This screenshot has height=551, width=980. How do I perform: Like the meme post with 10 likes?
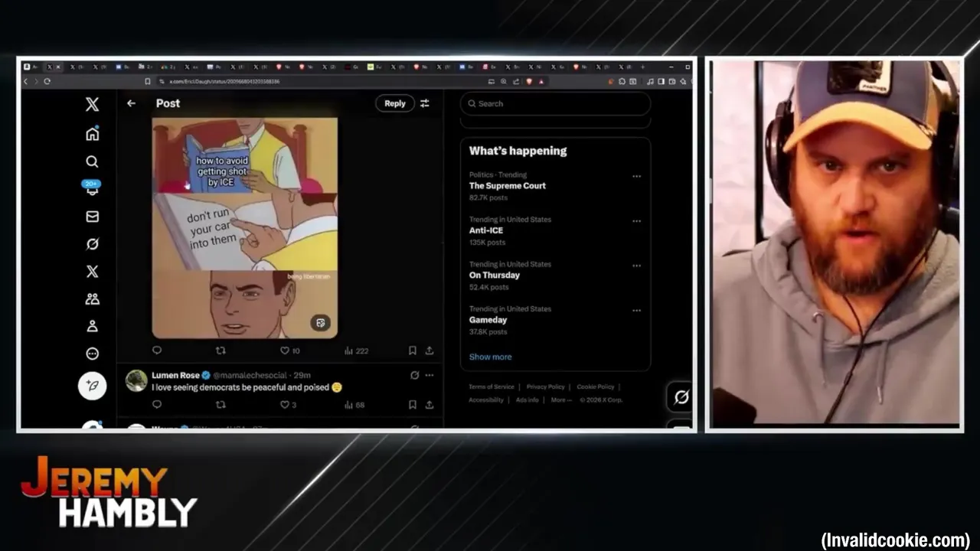[289, 350]
